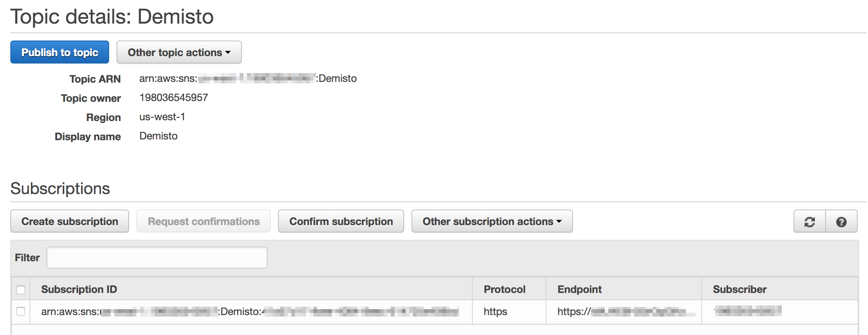The image size is (868, 335).
Task: Click the Confirm subscription button
Action: click(x=341, y=221)
